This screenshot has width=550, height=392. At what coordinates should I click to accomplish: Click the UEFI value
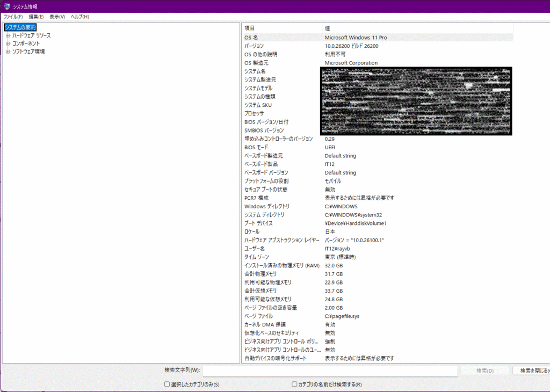click(x=330, y=147)
